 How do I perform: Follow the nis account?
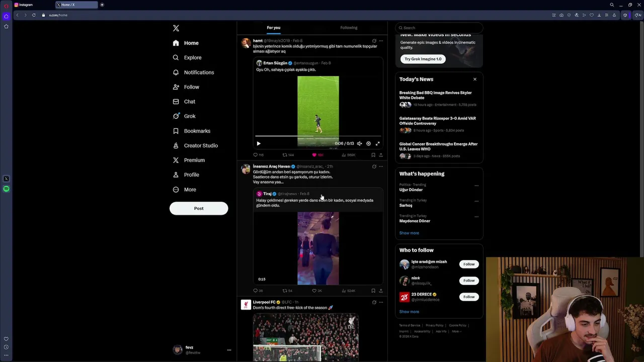[x=469, y=281]
